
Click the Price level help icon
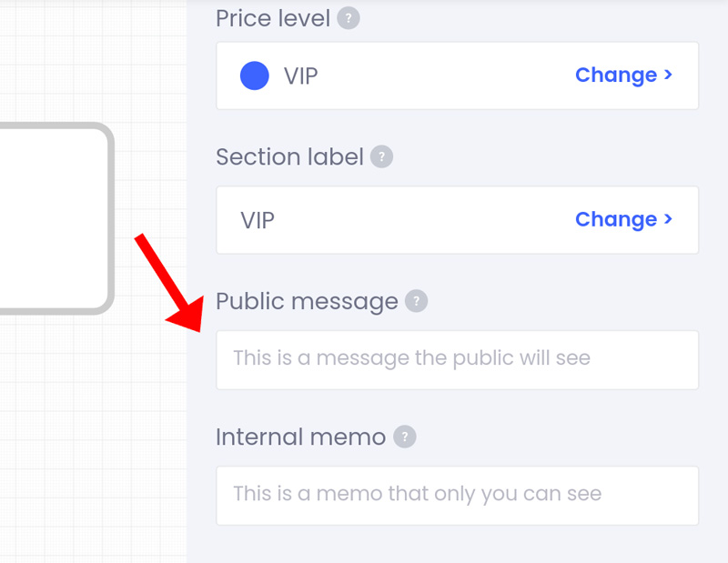pyautogui.click(x=349, y=18)
